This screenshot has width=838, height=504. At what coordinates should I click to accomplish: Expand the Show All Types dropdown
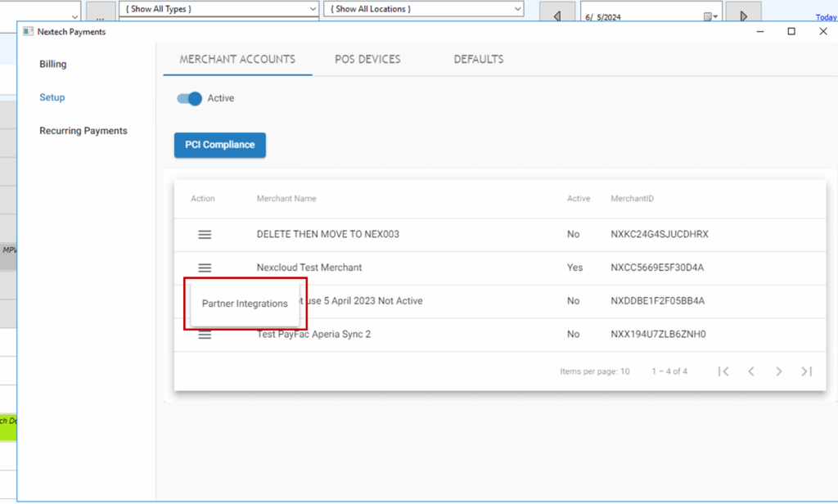[x=312, y=8]
